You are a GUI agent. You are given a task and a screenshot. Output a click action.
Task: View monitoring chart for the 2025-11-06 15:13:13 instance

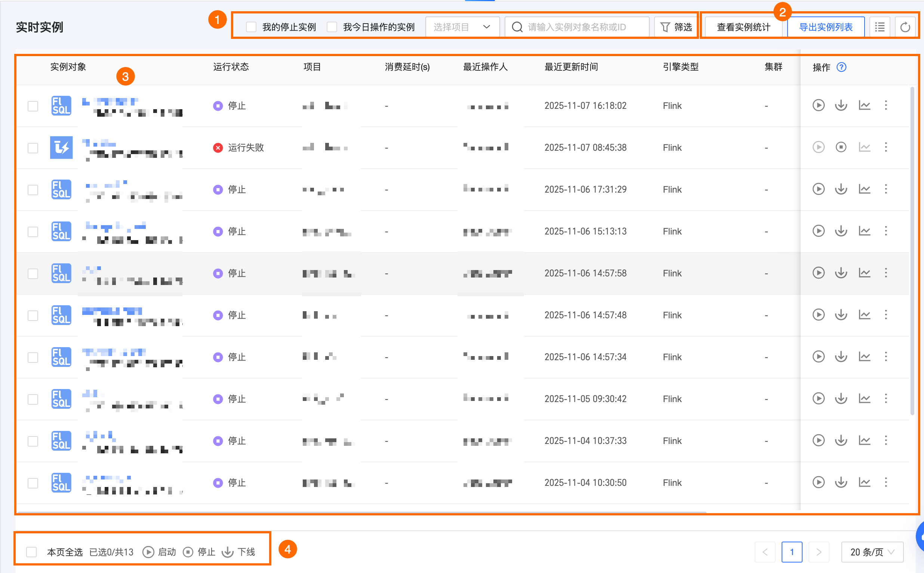(x=864, y=231)
